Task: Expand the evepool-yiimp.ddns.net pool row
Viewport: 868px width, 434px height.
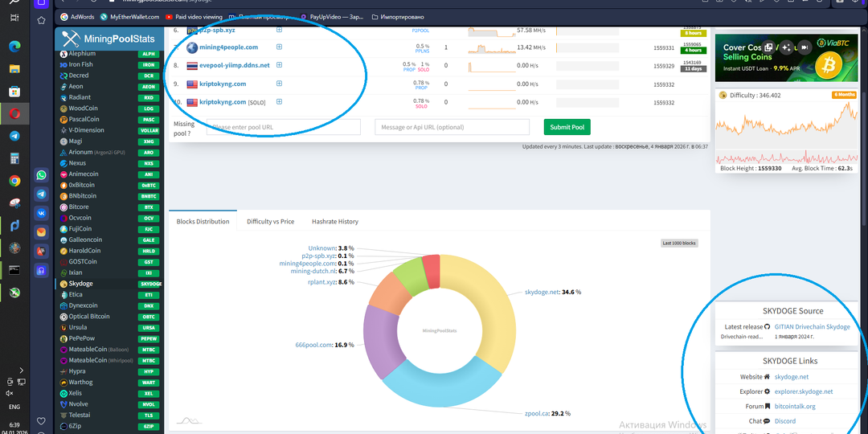Action: [x=279, y=65]
